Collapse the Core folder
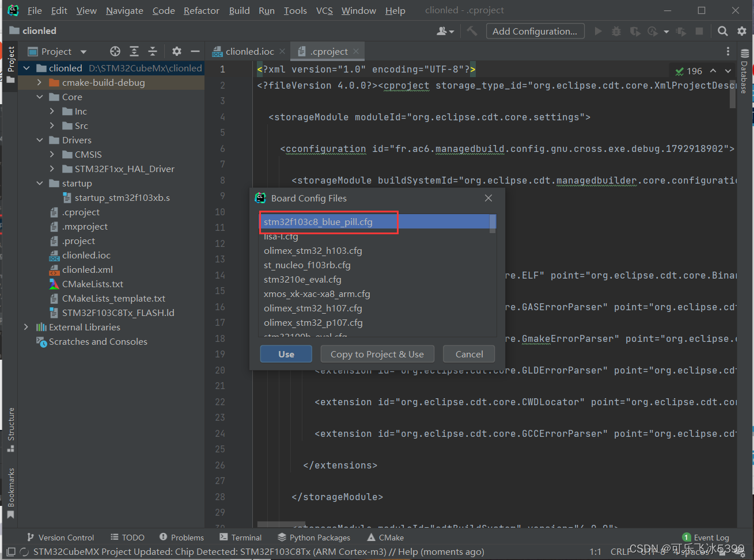 (x=39, y=97)
